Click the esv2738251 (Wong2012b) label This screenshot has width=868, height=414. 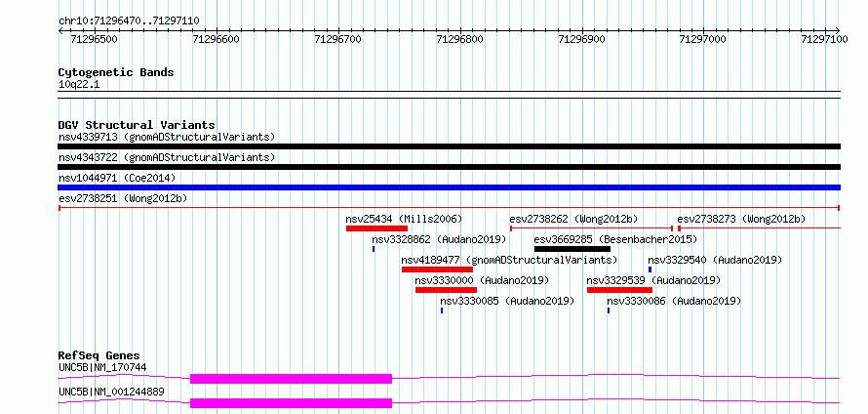tap(122, 198)
